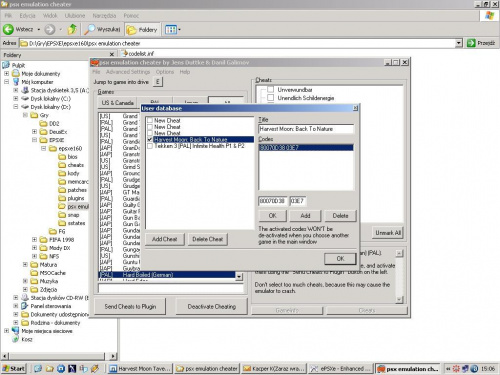This screenshot has height=375, width=500.
Task: Click the forward arrow in Explorer toolbar
Action: [50, 29]
